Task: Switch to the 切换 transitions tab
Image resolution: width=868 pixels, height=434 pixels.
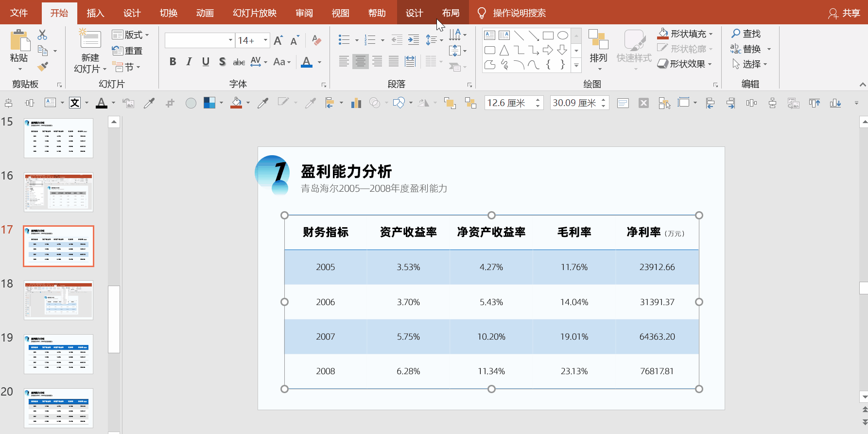Action: coord(169,13)
